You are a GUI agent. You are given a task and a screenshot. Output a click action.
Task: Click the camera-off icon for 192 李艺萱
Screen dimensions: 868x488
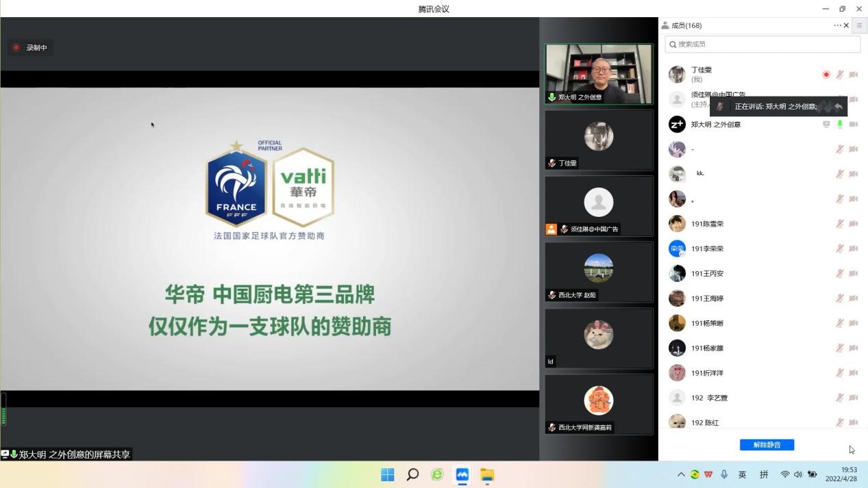click(854, 398)
